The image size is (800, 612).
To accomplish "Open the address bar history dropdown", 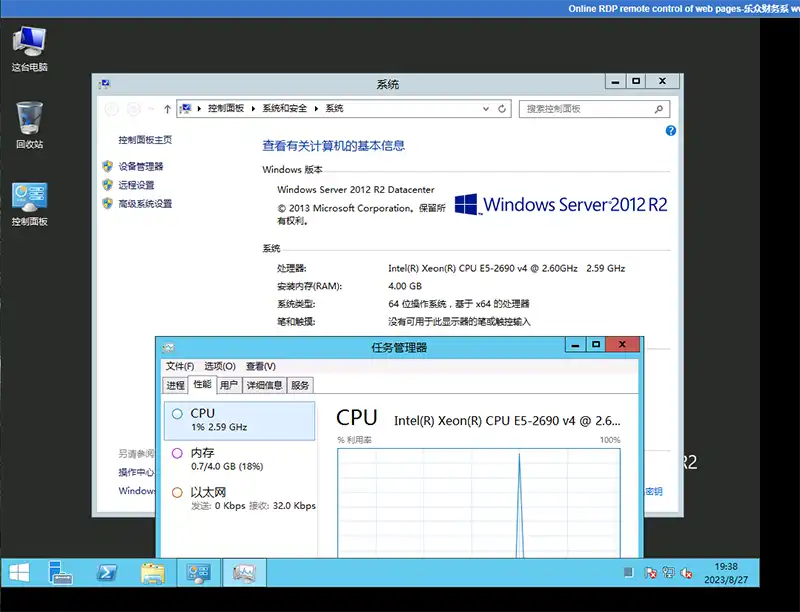I will (x=486, y=109).
